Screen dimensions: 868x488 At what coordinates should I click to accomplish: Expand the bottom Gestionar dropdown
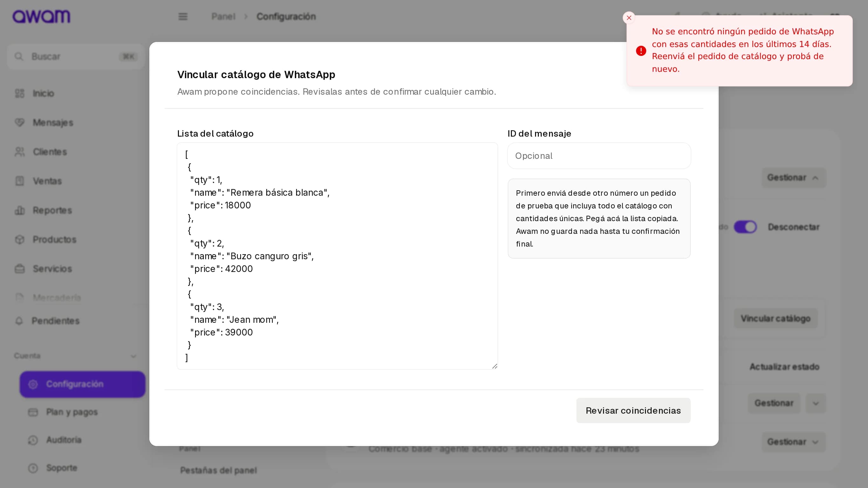pos(794,442)
